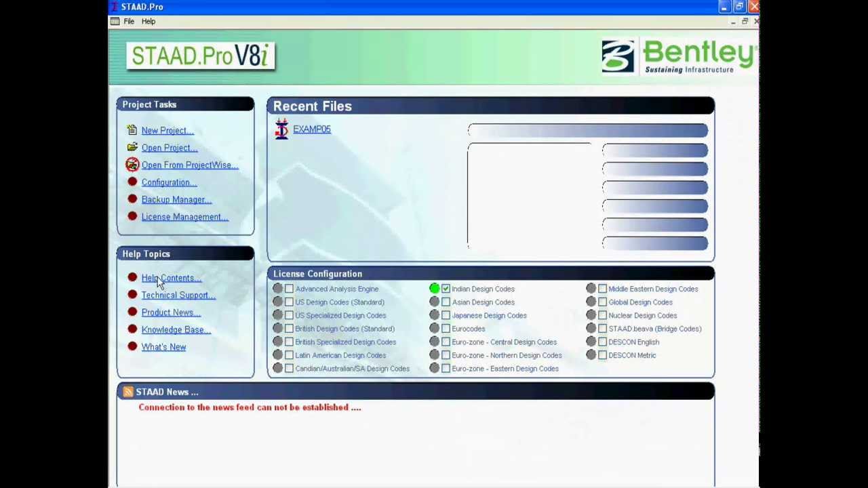Open recent file EXAMP05
This screenshot has width=868, height=488.
coord(312,129)
